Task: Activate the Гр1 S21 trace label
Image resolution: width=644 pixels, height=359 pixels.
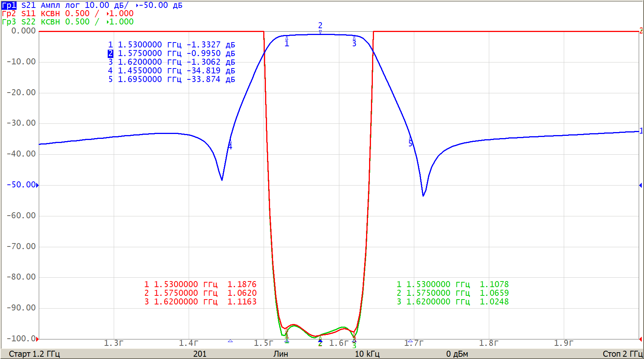Action: click(x=9, y=5)
